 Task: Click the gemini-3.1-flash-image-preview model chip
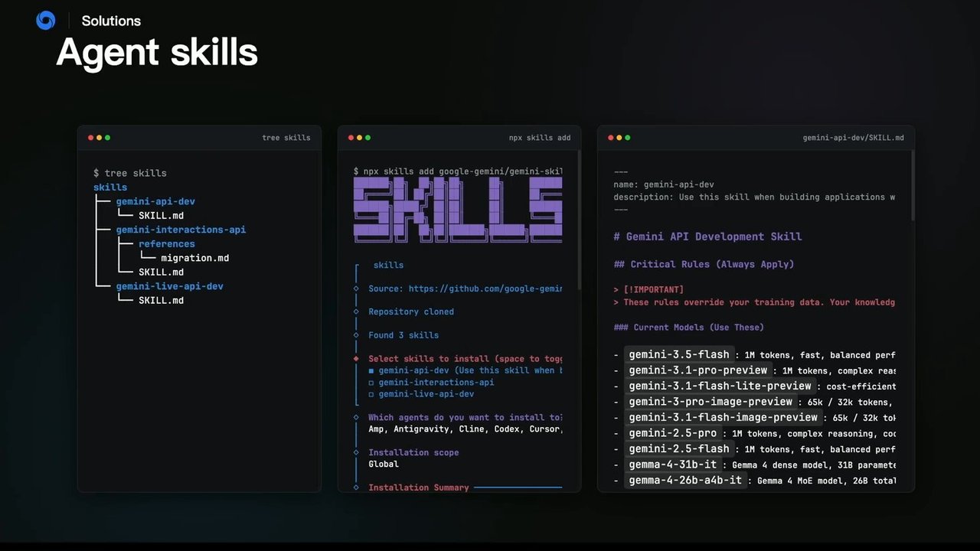pos(724,417)
